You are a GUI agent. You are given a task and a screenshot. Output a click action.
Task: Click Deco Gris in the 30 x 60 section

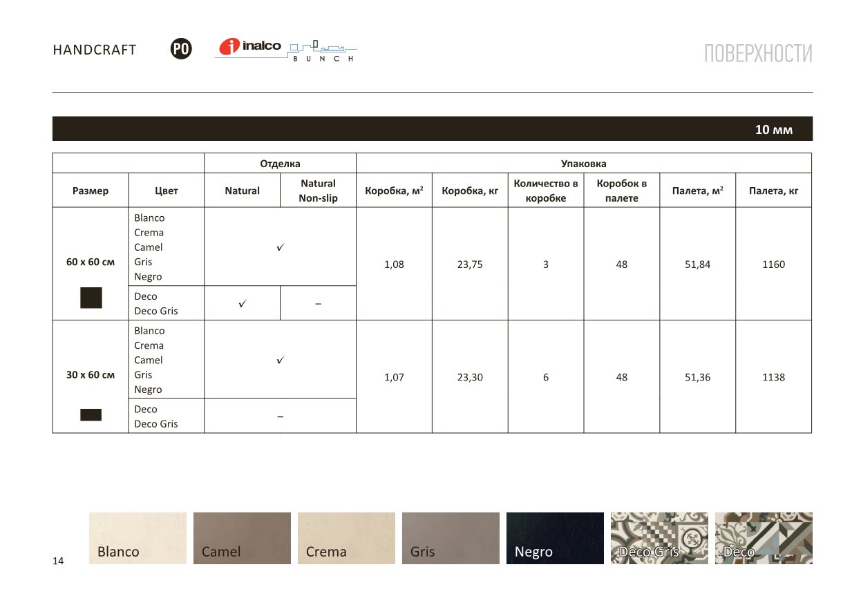(x=155, y=424)
